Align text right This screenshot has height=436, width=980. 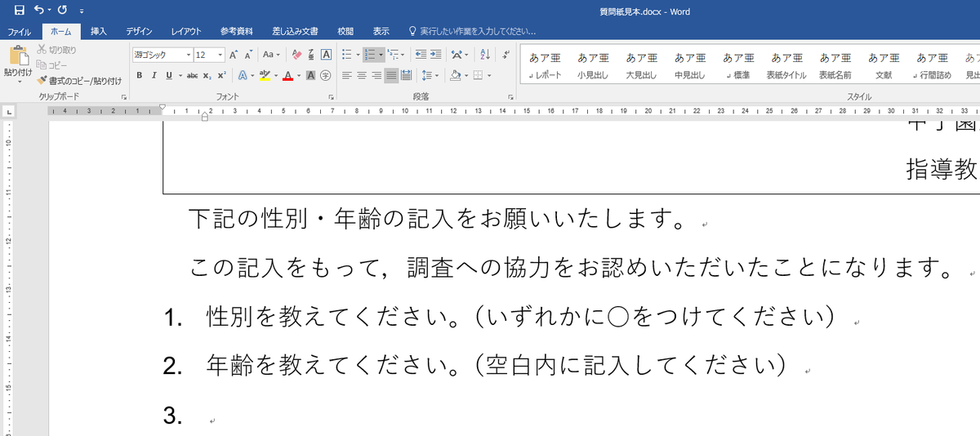pos(376,75)
